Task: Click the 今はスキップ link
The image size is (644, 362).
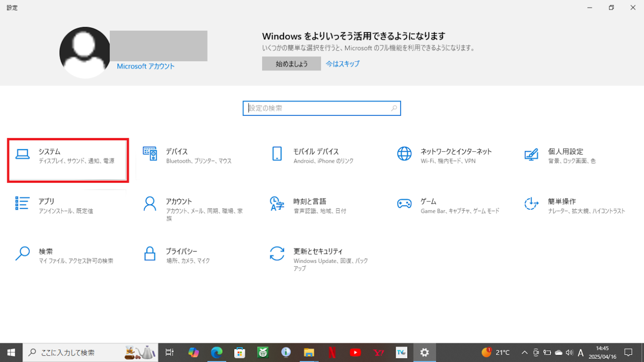Action: click(x=342, y=64)
